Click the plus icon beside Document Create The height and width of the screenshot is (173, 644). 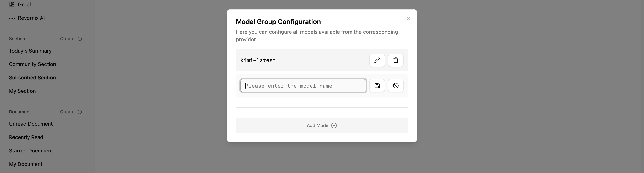click(80, 112)
